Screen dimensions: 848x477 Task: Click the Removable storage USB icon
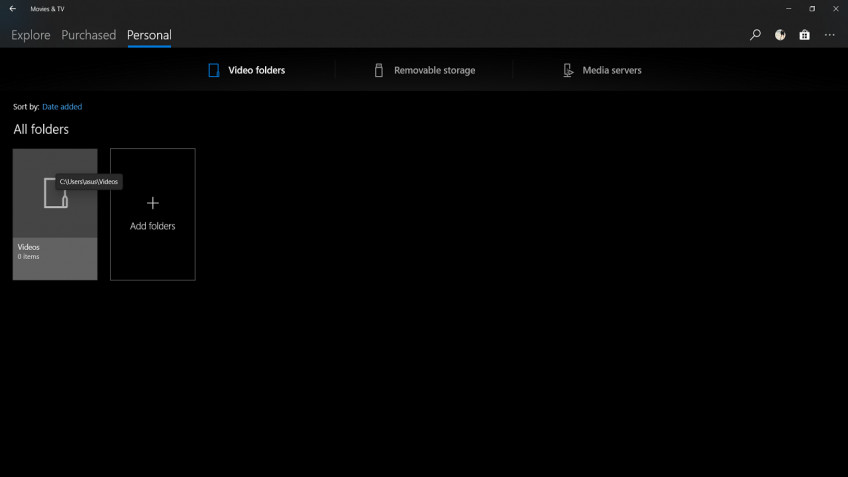[x=379, y=70]
